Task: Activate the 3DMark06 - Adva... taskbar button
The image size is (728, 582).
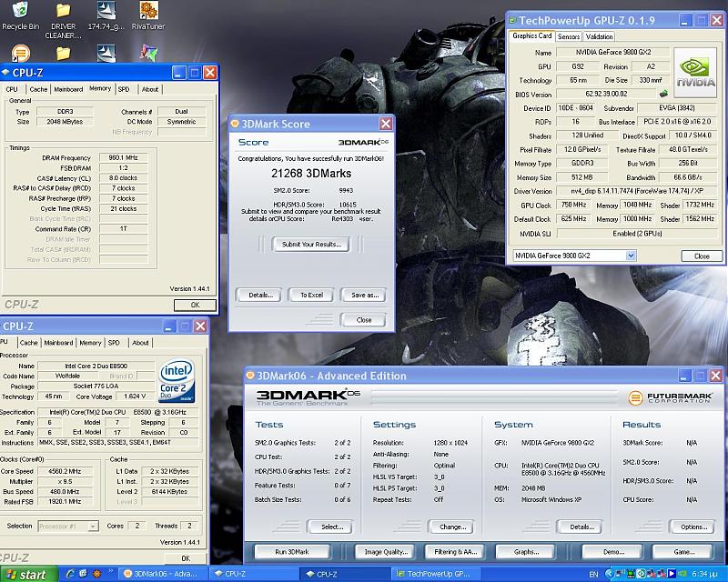Action: point(161,574)
